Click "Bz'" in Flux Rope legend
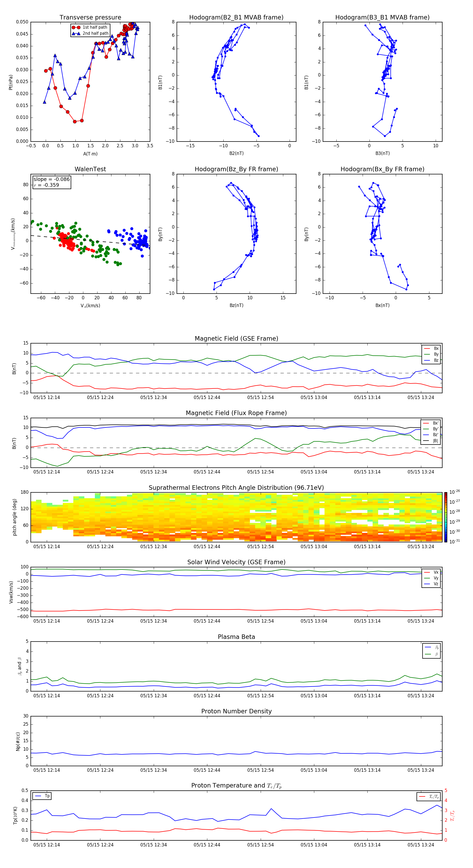Image resolution: width=473 pixels, height=868 pixels. pos(431,435)
